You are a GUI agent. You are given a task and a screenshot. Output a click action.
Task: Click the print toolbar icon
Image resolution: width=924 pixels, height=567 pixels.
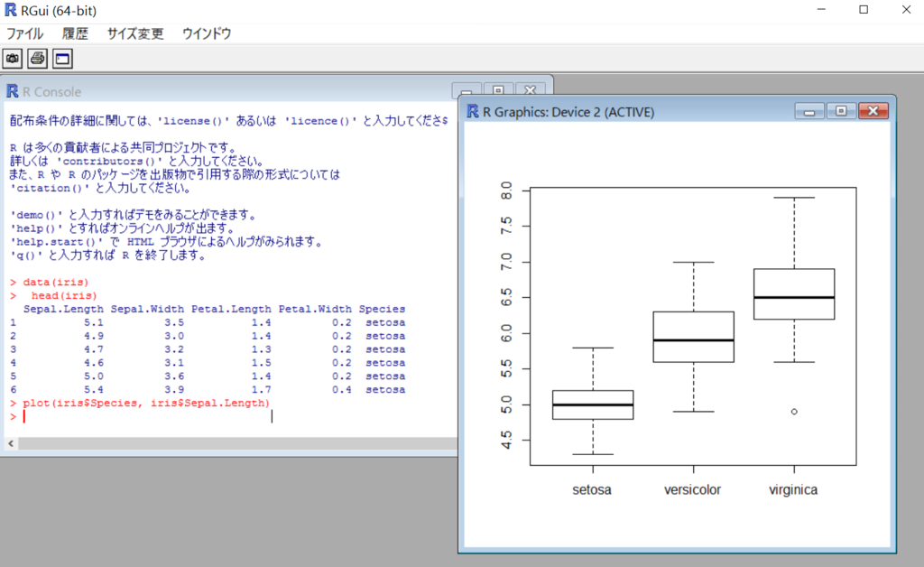coord(38,59)
